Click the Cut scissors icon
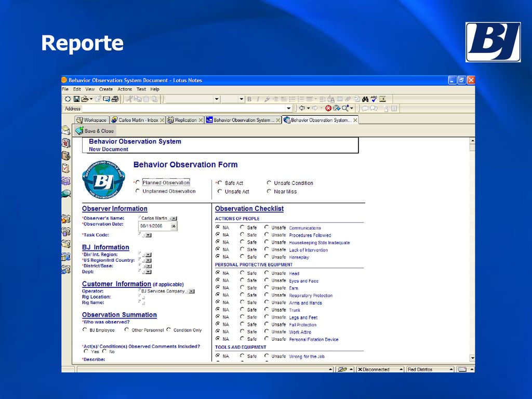Screen dimensions: 532x399 tap(129, 99)
